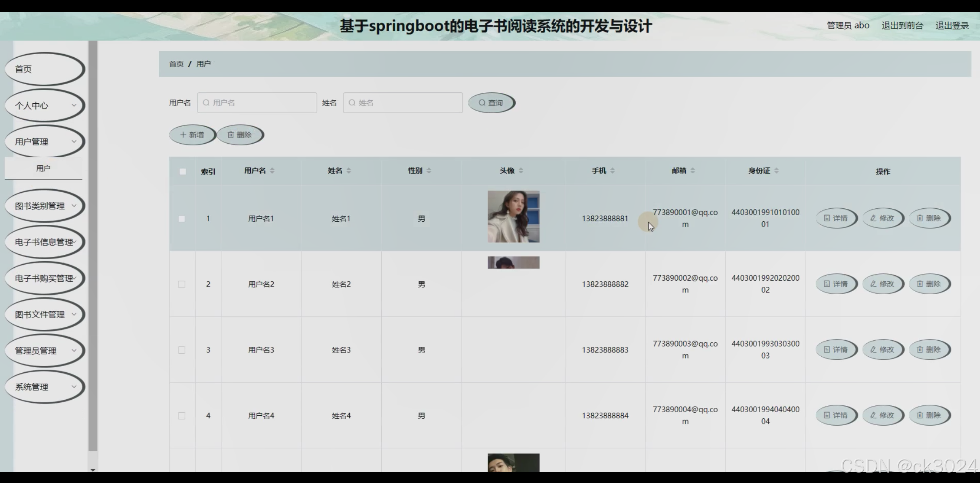This screenshot has height=483, width=980.
Task: Click the pencil 修改 button for 用户名2
Action: coord(882,284)
